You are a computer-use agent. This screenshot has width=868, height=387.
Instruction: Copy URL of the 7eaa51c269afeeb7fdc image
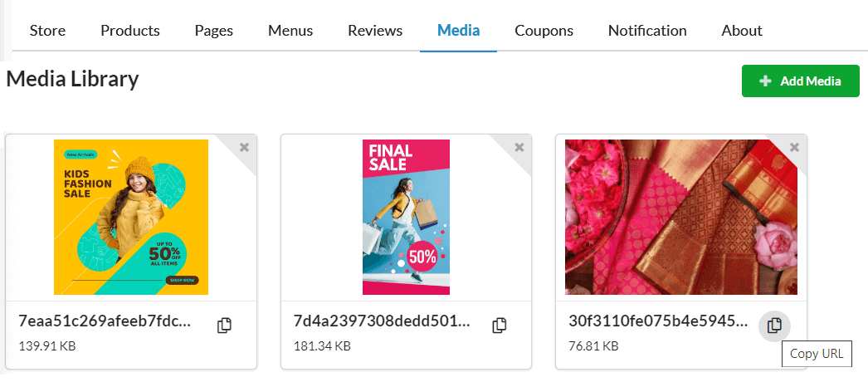point(224,326)
